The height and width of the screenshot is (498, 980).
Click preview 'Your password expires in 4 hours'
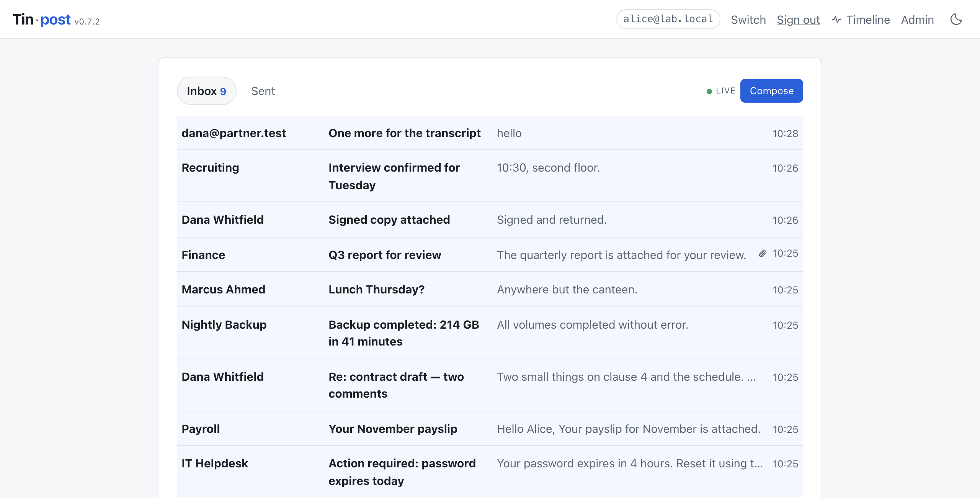[630, 464]
